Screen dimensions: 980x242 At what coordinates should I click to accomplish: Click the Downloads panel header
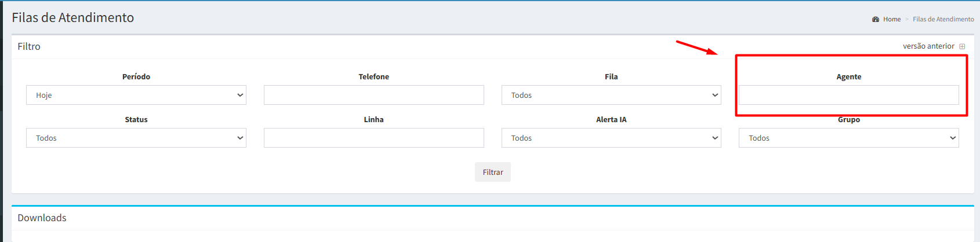point(42,218)
